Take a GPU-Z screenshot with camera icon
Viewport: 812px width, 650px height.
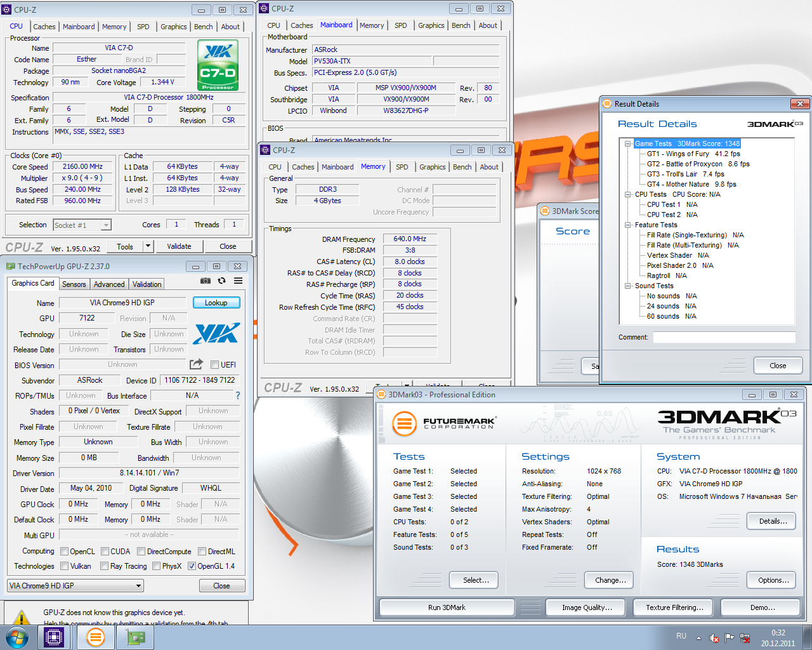[x=205, y=281]
